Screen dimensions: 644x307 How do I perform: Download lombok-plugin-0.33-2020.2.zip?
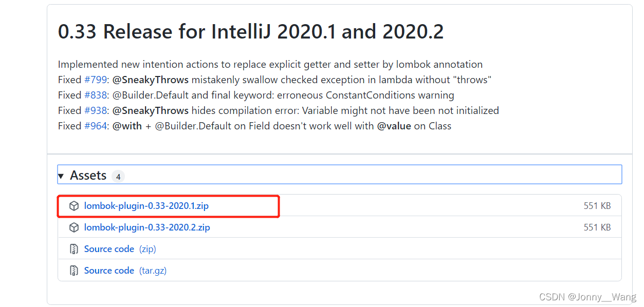pos(147,227)
